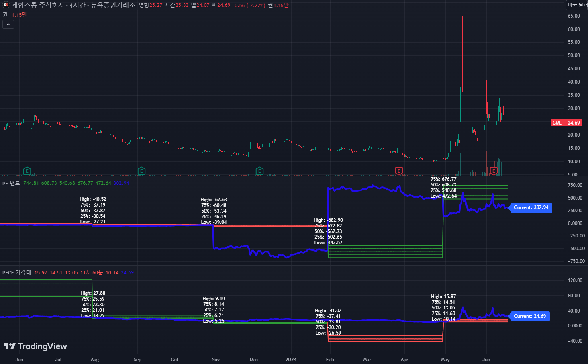Select the PFCF 가격대 indicator legend

click(x=16, y=272)
